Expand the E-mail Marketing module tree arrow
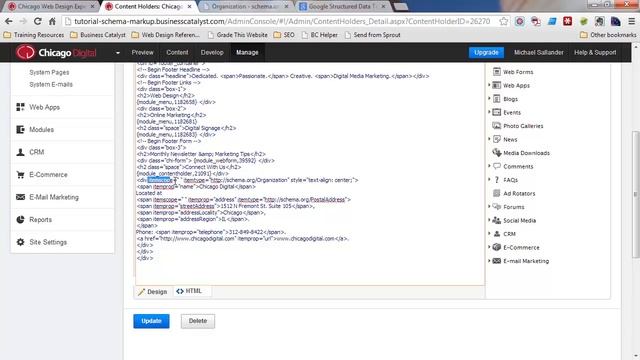640x360 pixels. pyautogui.click(x=489, y=260)
